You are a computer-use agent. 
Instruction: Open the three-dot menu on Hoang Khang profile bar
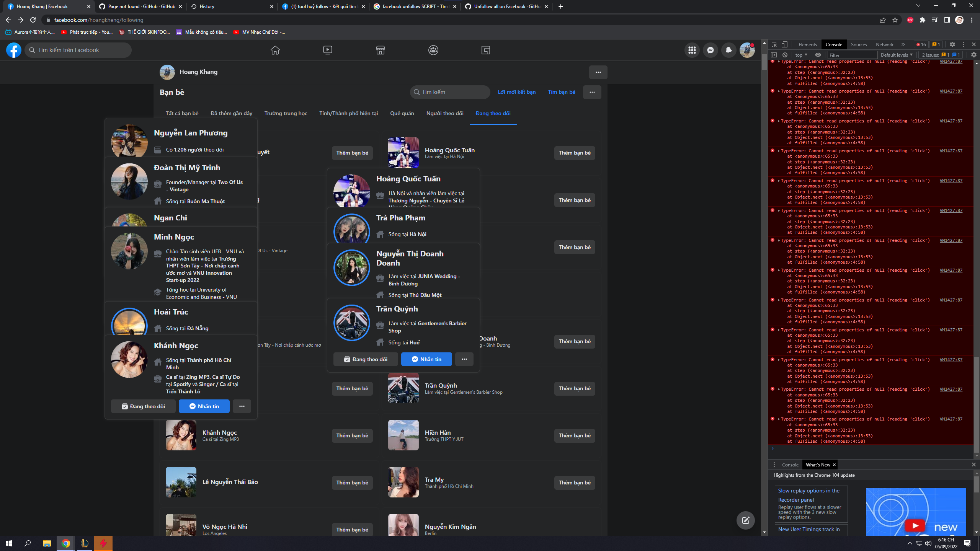coord(598,72)
